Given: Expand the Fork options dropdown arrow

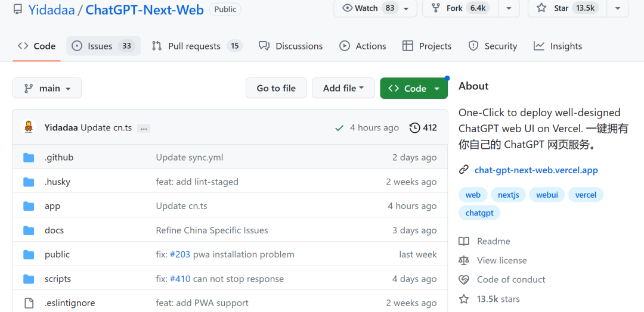Looking at the screenshot, I should click(x=509, y=8).
